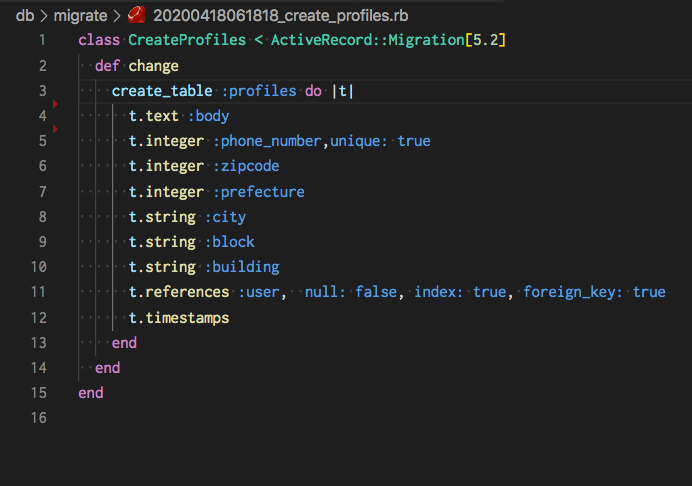Viewport: 692px width, 486px height.
Task: Click ':block' on line 9
Action: pos(229,242)
